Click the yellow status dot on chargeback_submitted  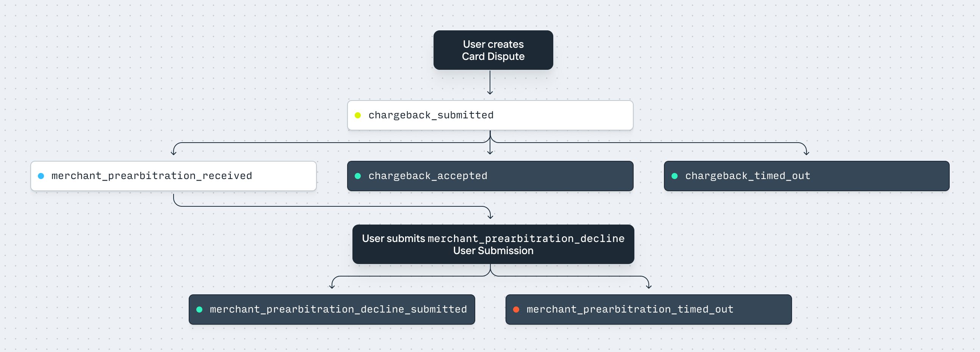pyautogui.click(x=358, y=115)
